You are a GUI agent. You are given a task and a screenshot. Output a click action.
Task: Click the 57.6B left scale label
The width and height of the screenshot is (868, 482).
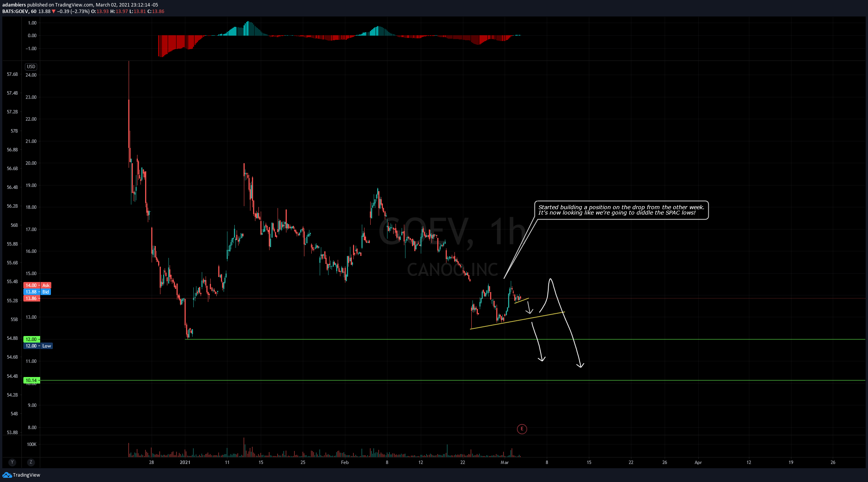pyautogui.click(x=12, y=74)
